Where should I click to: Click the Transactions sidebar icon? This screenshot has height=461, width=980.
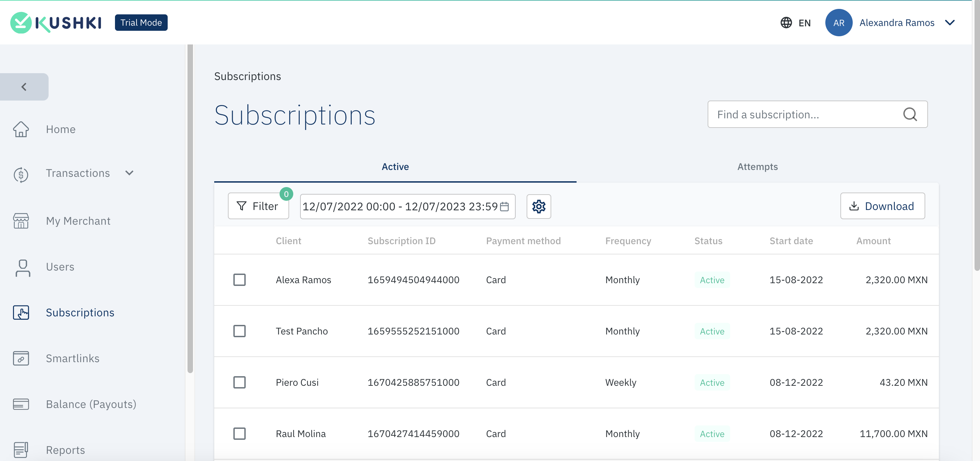coord(22,173)
